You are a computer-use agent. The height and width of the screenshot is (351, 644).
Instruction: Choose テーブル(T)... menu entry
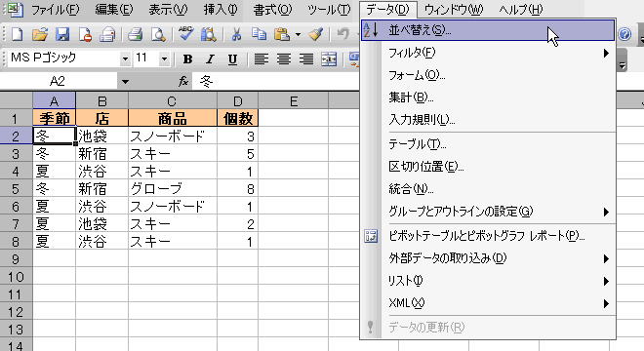click(488, 144)
